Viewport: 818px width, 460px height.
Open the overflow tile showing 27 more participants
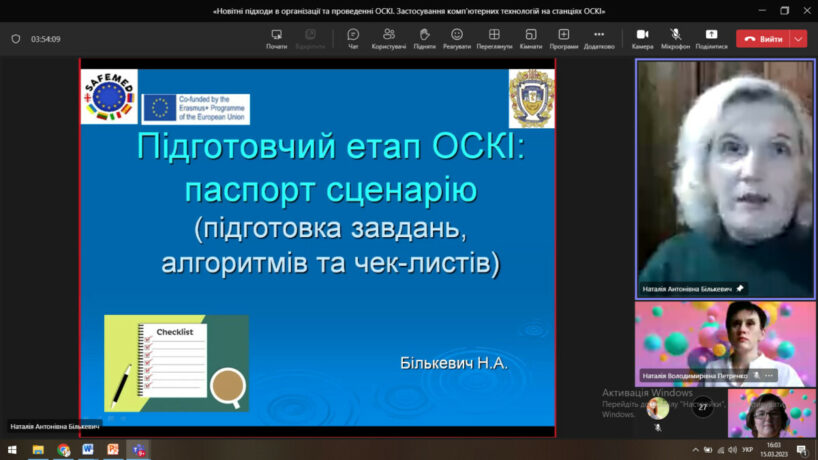point(703,407)
